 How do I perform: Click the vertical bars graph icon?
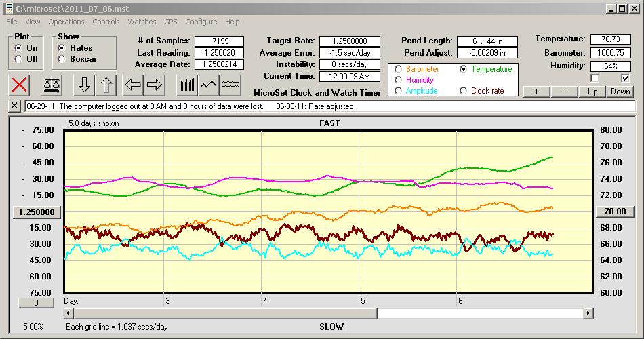click(x=187, y=85)
